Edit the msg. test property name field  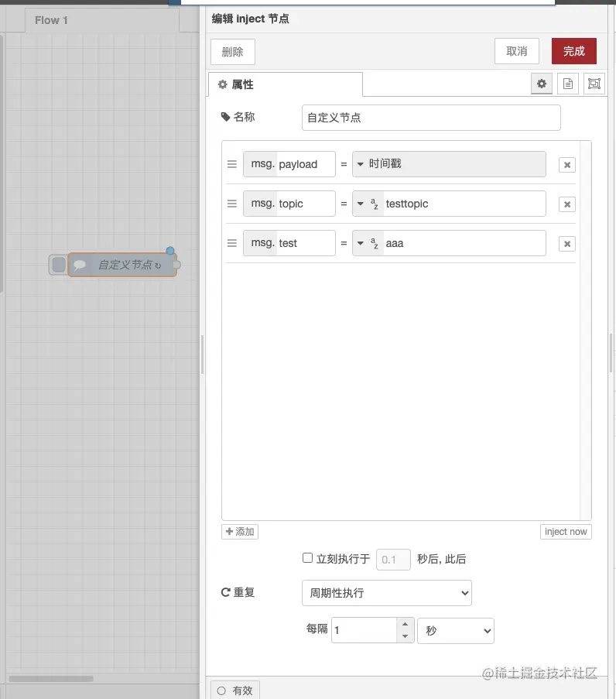coord(306,243)
